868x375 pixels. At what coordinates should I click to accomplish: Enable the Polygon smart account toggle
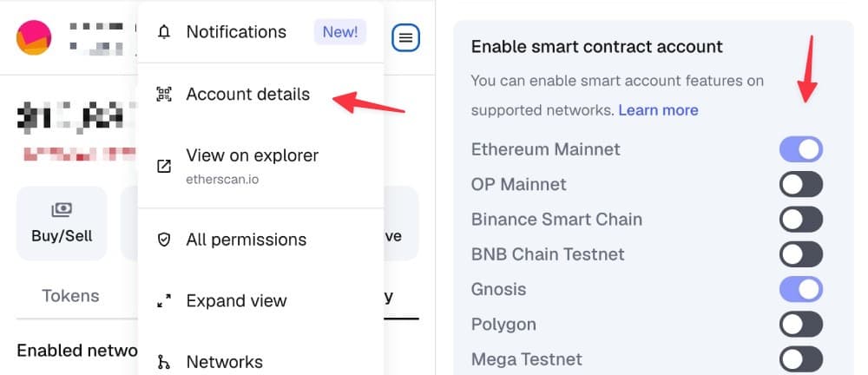pyautogui.click(x=800, y=325)
